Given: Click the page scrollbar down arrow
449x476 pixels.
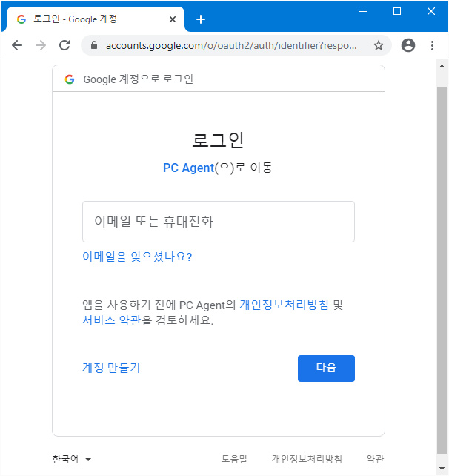Looking at the screenshot, I should [442, 469].
